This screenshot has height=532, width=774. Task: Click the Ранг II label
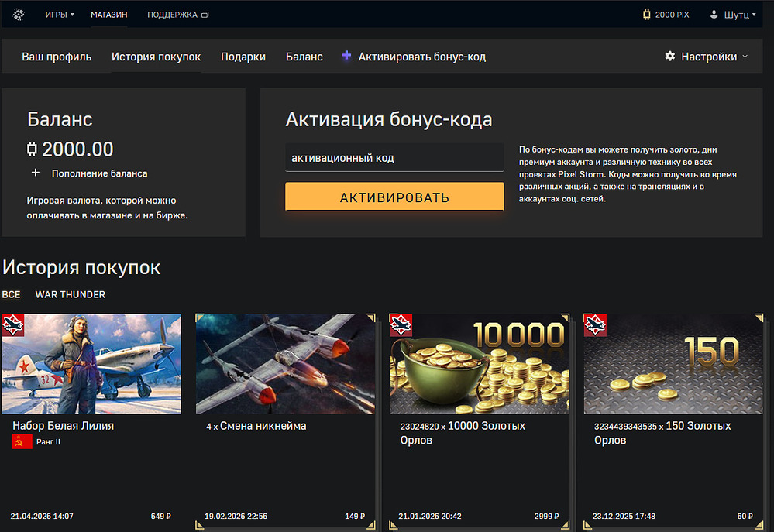pos(48,441)
